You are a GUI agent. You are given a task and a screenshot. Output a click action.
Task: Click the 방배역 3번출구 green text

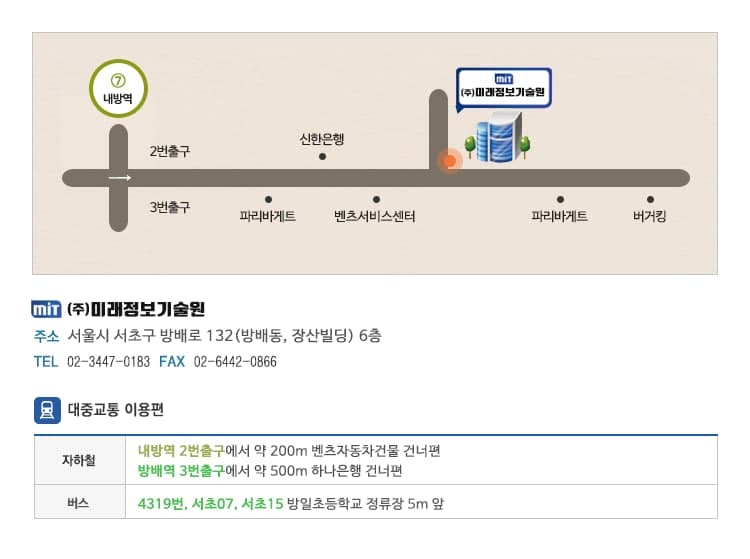(181, 471)
